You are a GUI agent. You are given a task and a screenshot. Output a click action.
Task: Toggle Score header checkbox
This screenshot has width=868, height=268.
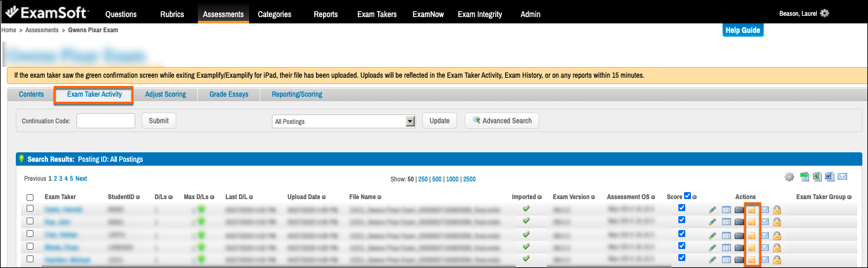[x=688, y=197]
